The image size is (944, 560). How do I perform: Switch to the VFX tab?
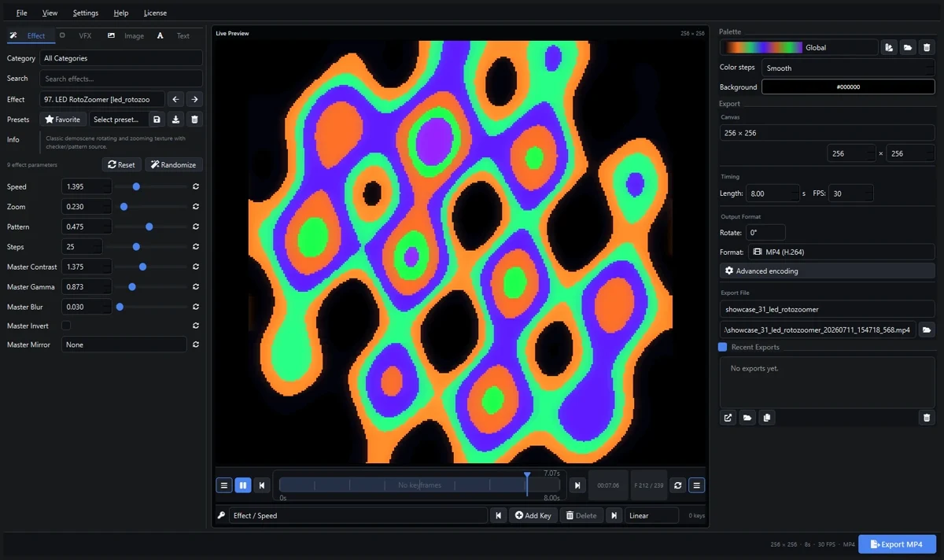pyautogui.click(x=86, y=35)
